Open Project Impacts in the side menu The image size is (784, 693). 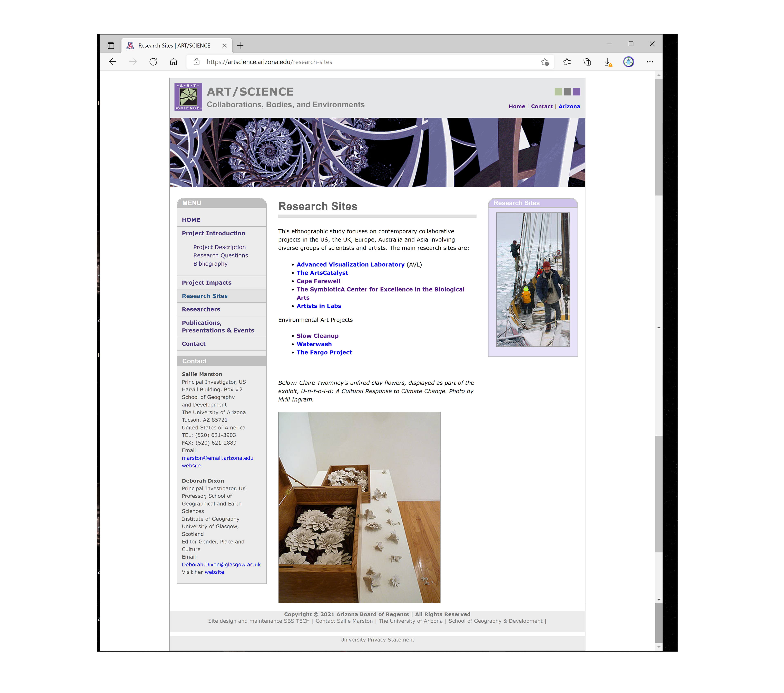pos(206,283)
